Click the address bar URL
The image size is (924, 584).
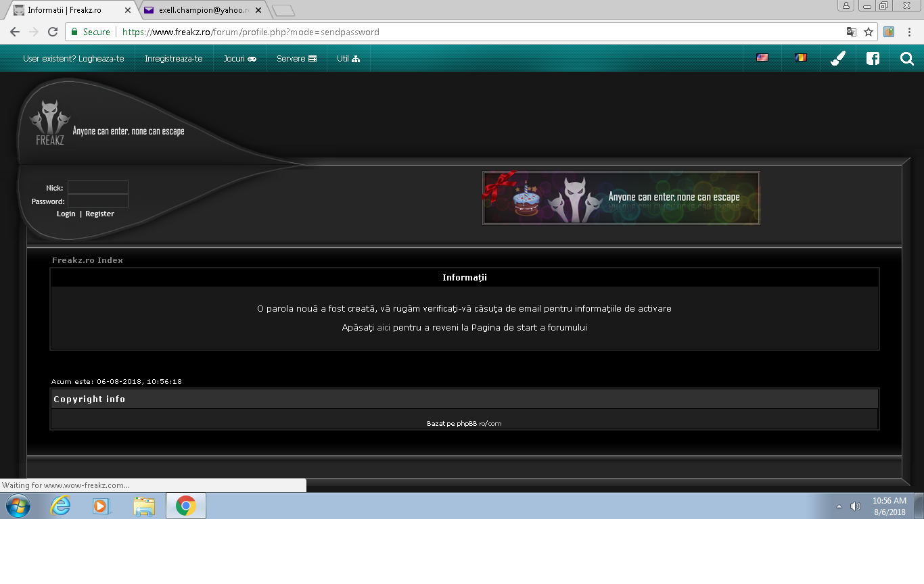250,32
